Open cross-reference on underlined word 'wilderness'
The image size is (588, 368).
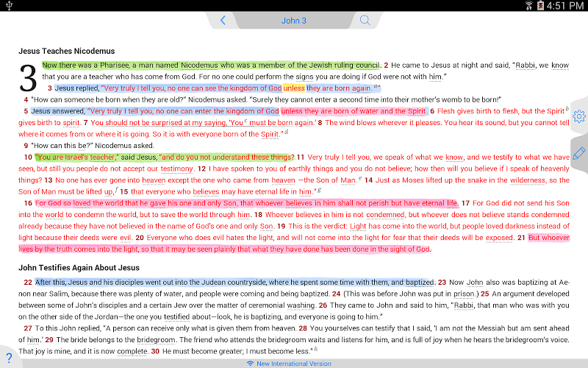click(x=527, y=180)
